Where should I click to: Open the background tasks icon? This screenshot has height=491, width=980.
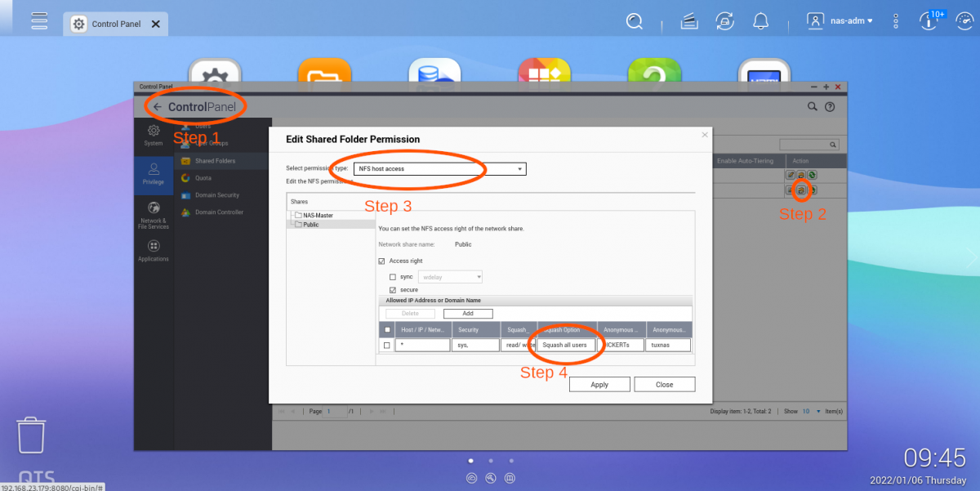723,22
